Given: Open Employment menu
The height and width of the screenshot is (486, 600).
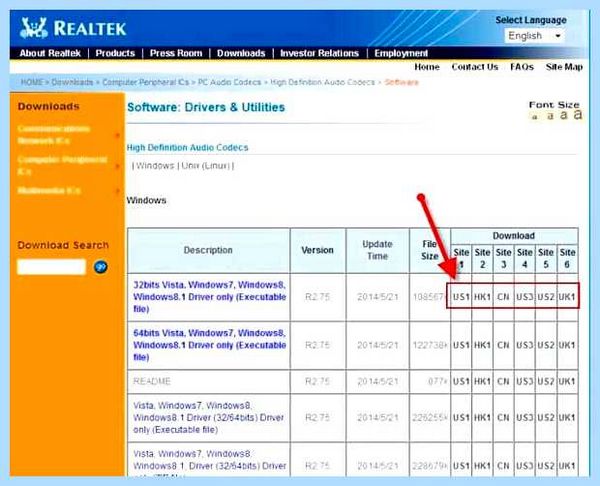Looking at the screenshot, I should (401, 53).
